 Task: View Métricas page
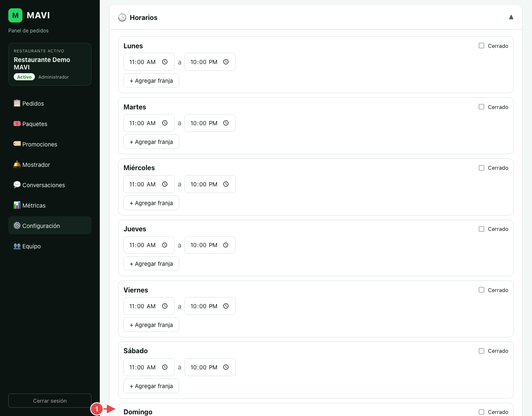point(50,206)
